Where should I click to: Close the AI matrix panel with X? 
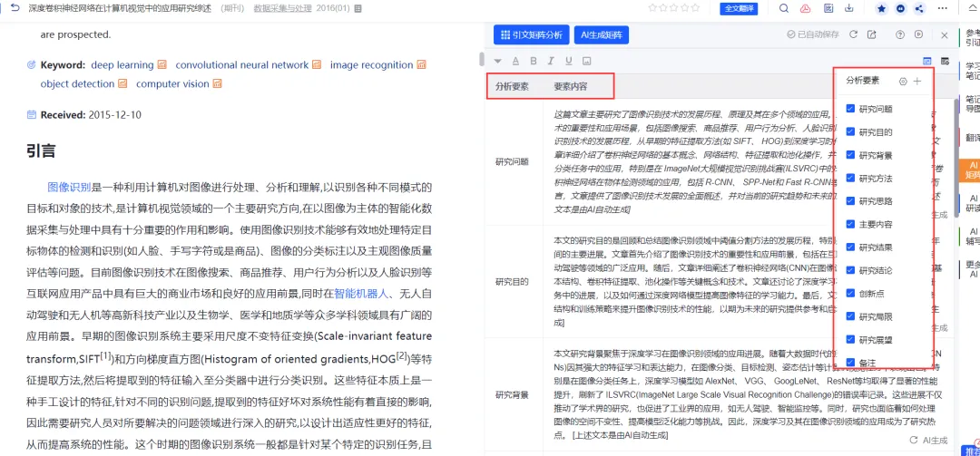click(x=945, y=35)
